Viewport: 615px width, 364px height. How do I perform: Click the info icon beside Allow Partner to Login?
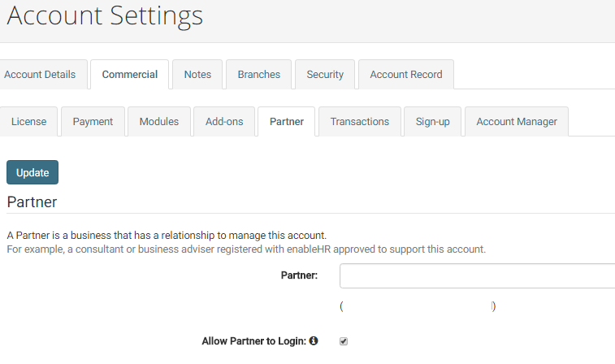click(x=314, y=341)
